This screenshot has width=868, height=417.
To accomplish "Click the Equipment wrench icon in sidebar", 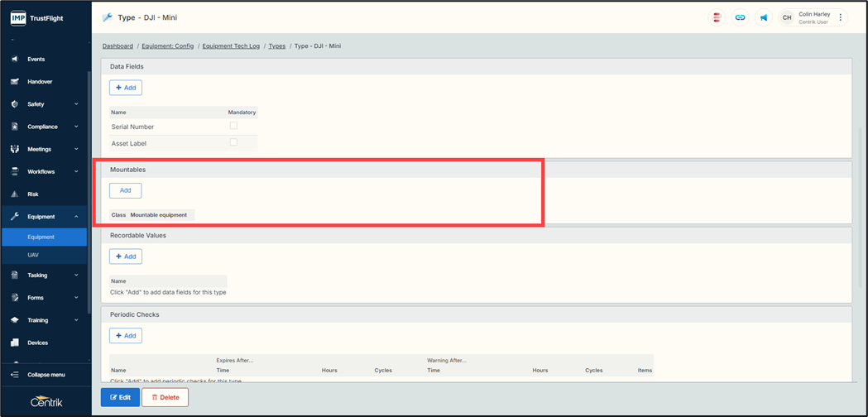I will tap(15, 217).
